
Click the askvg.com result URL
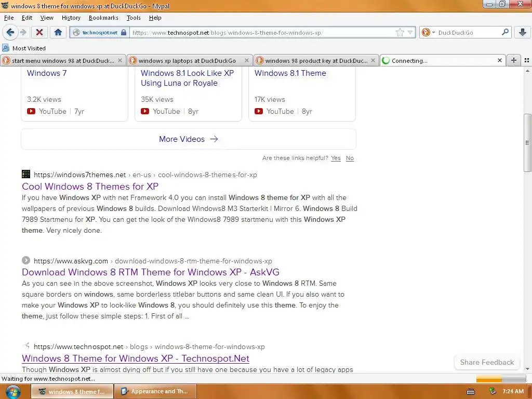[x=153, y=261]
